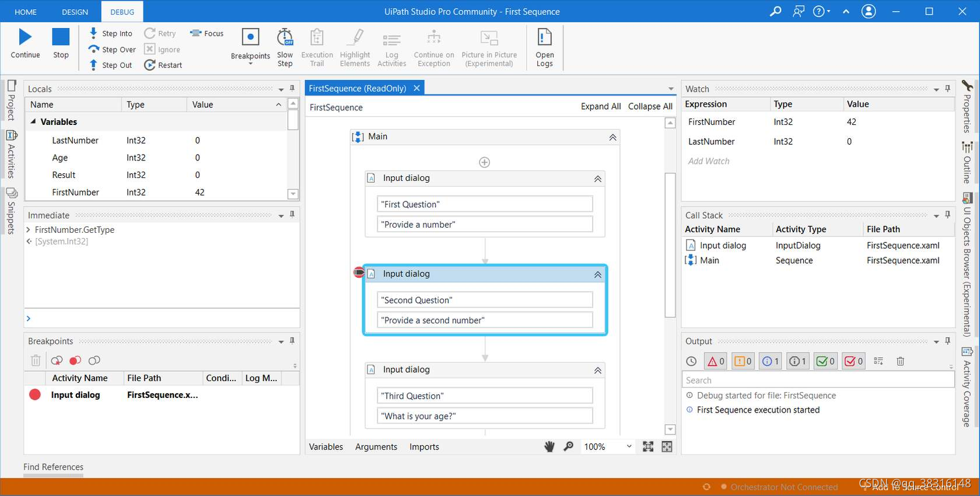Toggle info messages filter showing 1
Viewport: 980px width, 496px height.
tap(771, 361)
